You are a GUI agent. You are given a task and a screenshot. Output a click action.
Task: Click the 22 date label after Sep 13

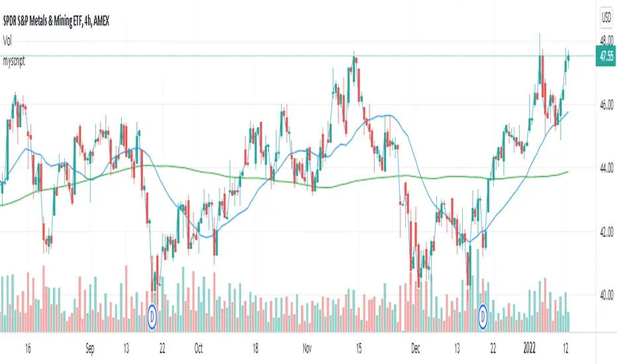162,349
